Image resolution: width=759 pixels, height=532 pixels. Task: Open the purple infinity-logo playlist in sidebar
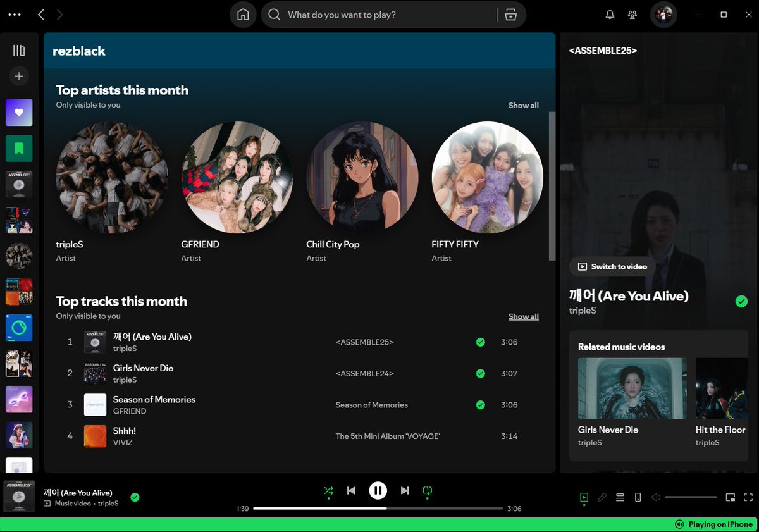(19, 400)
